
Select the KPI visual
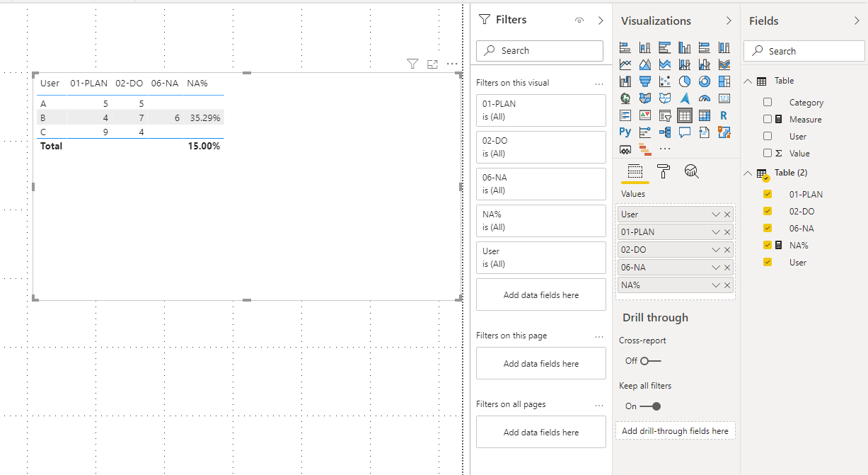point(645,115)
